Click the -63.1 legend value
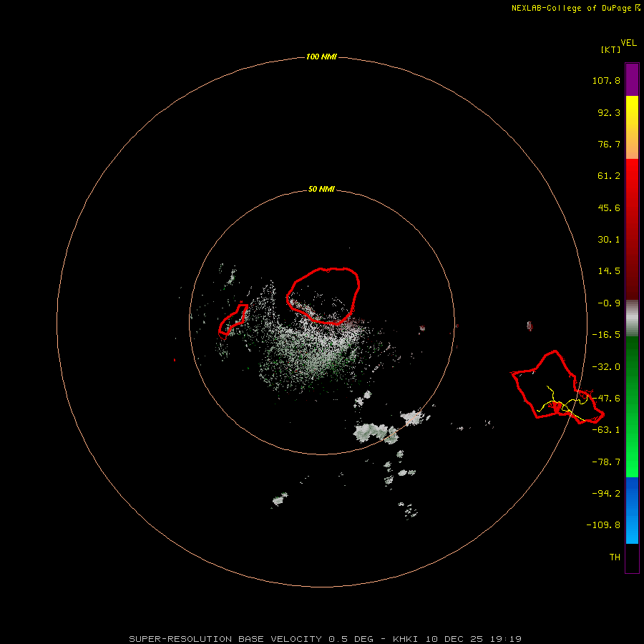644x644 pixels. pos(606,430)
